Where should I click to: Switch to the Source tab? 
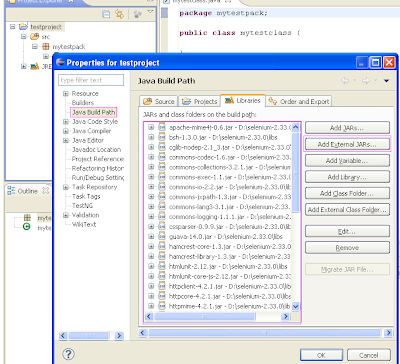pyautogui.click(x=159, y=101)
